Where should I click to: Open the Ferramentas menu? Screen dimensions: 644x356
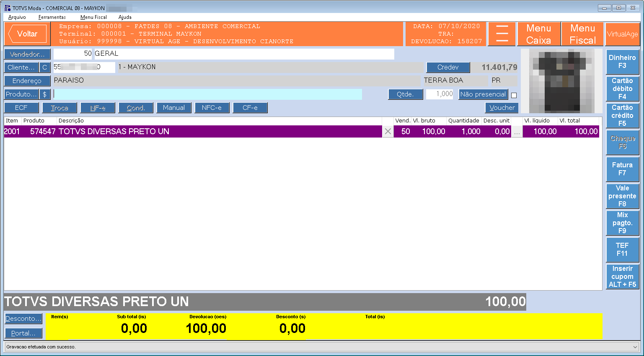coord(52,17)
